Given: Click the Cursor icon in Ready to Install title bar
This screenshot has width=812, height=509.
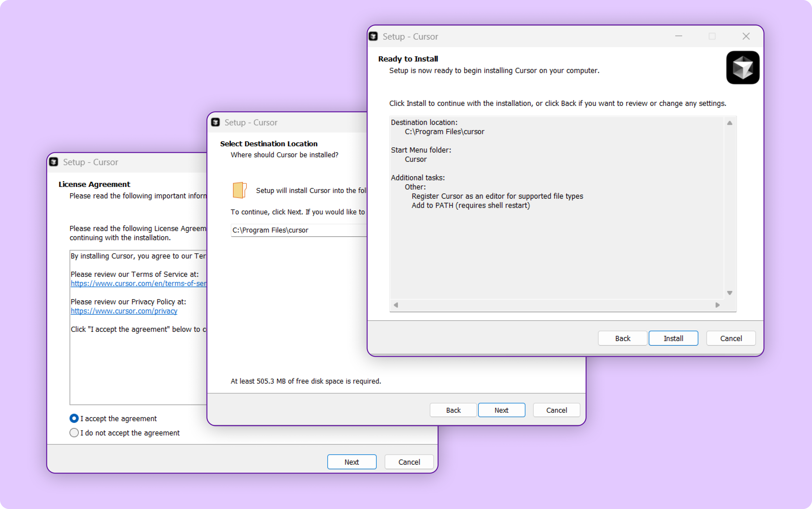Looking at the screenshot, I should (x=373, y=36).
